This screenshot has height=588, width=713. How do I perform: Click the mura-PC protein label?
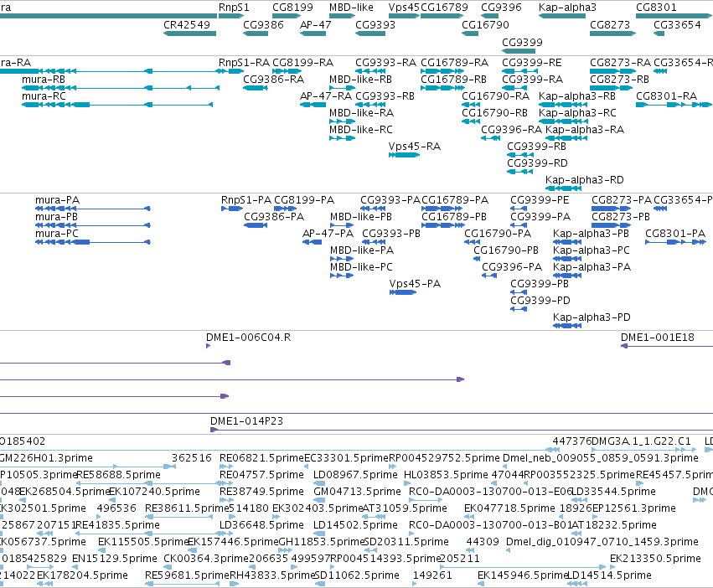pyautogui.click(x=57, y=234)
